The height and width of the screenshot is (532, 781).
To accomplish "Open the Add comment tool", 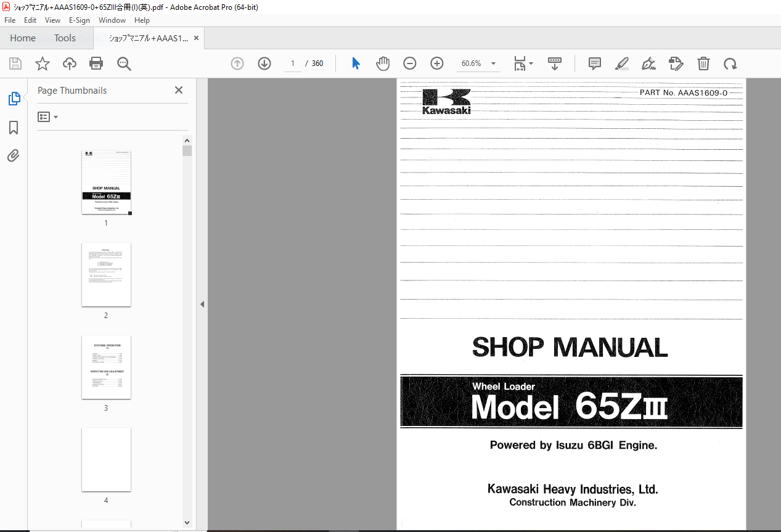I will pos(595,63).
